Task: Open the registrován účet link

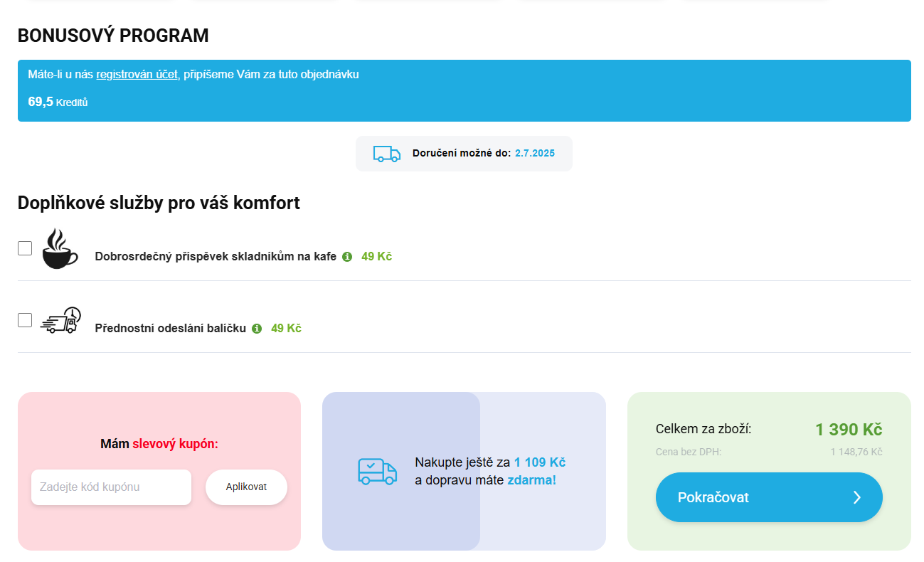Action: pyautogui.click(x=137, y=74)
